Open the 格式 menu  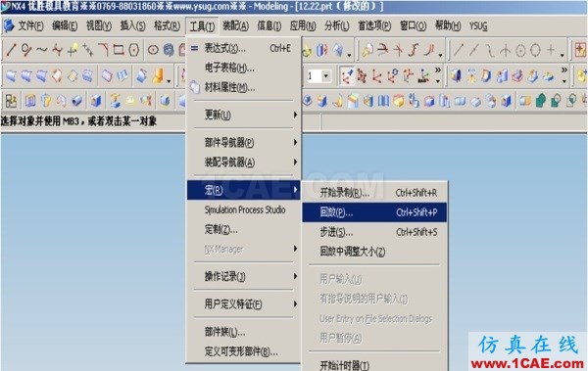point(167,25)
